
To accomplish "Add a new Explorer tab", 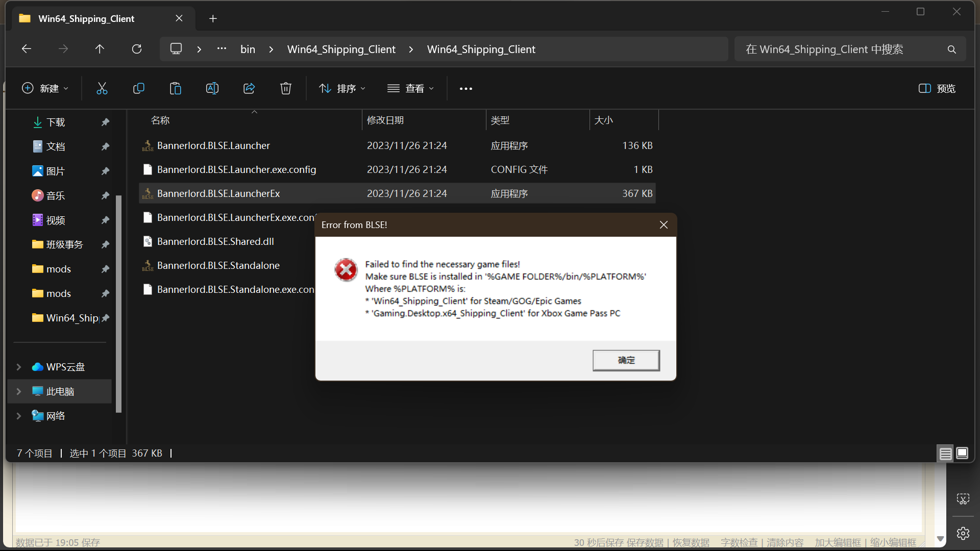I will click(x=213, y=18).
